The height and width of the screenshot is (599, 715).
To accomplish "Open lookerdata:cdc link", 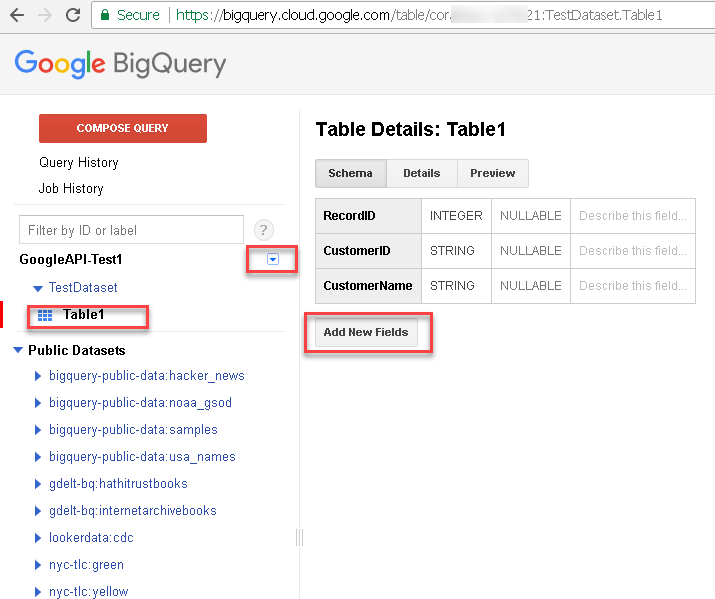I will point(91,537).
